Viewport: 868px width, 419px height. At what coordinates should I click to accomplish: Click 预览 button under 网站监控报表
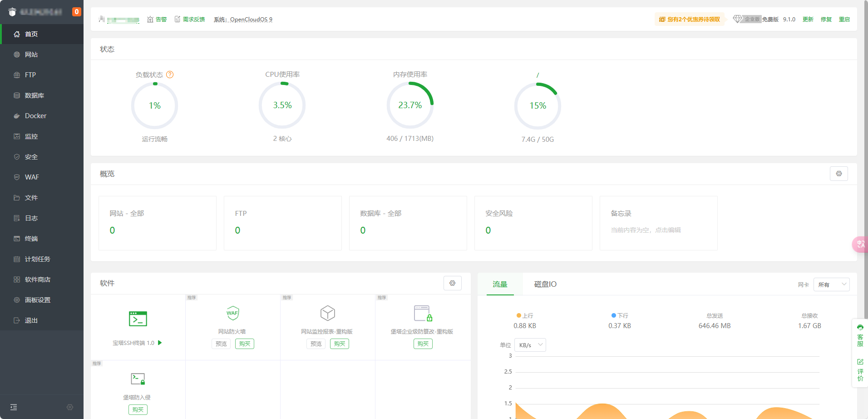[x=316, y=344]
